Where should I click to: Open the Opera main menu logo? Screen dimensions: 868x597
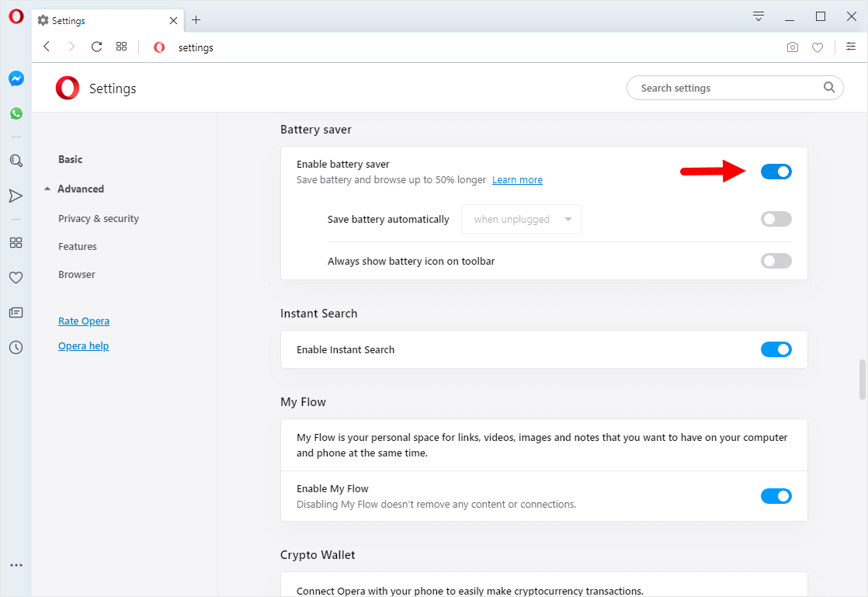pyautogui.click(x=16, y=16)
